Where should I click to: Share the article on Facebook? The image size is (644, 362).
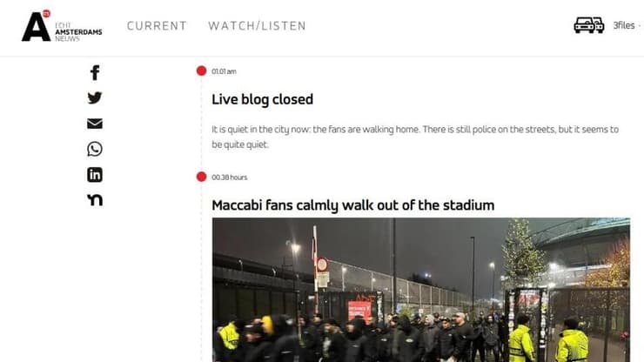[x=95, y=73]
